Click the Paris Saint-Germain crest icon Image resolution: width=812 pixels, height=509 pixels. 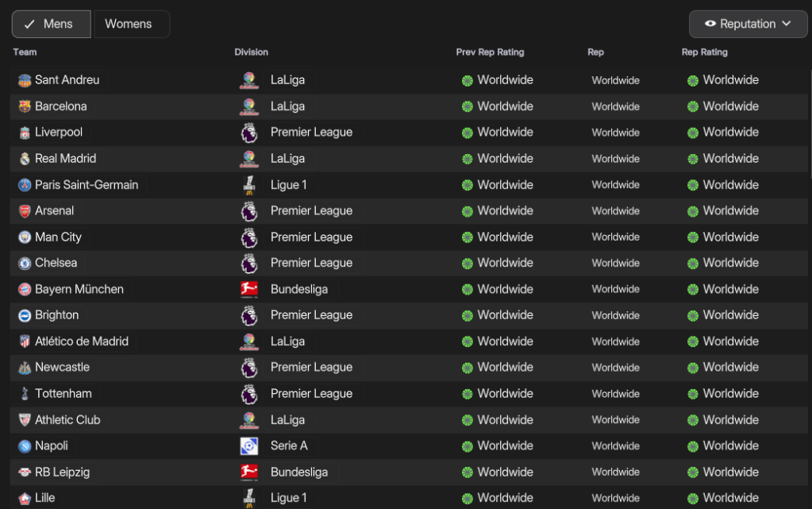(x=25, y=185)
